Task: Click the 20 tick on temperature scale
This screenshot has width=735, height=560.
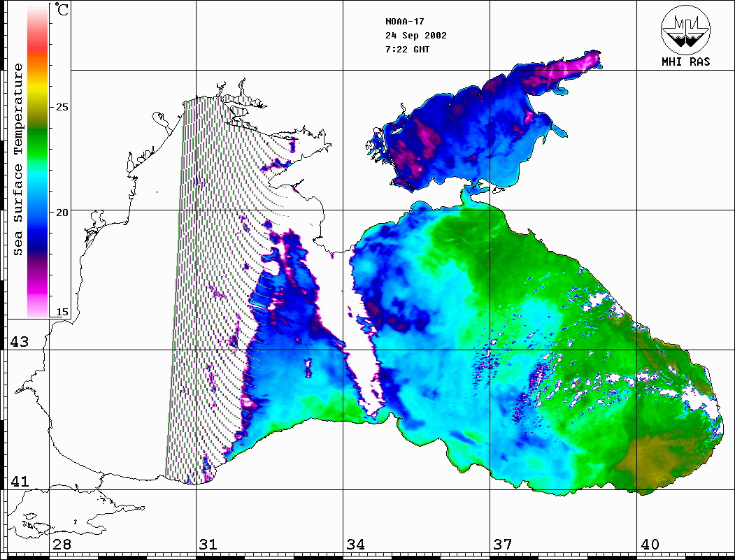Action: pos(62,213)
